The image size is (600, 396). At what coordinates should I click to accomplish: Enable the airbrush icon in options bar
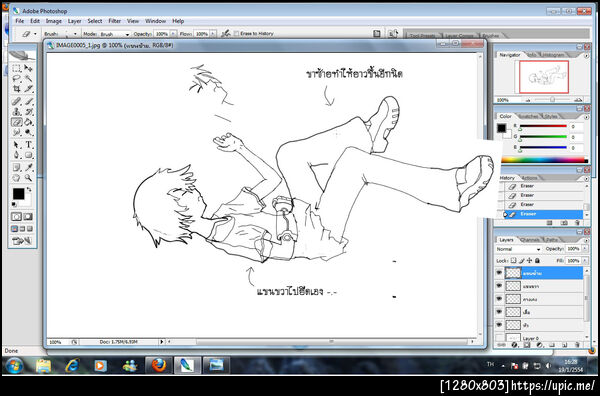(x=226, y=34)
